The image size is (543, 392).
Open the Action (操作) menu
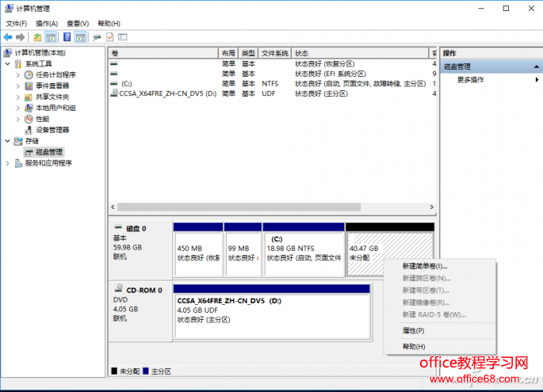click(x=47, y=24)
